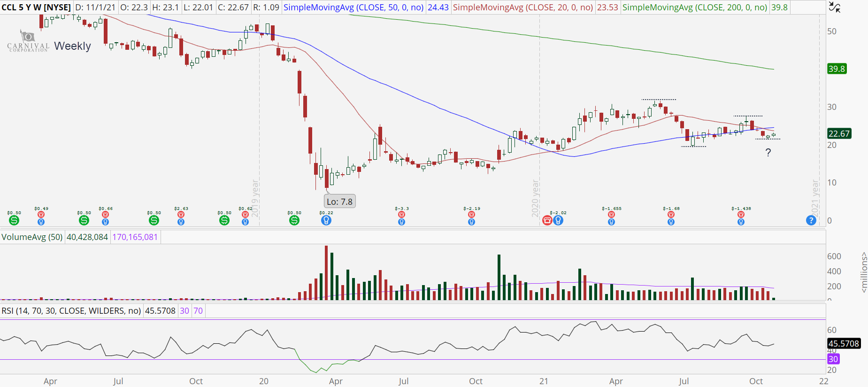The height and width of the screenshot is (387, 868).
Task: Click the lightbulb icon under the $0.62 earnings
Action: coord(245,222)
